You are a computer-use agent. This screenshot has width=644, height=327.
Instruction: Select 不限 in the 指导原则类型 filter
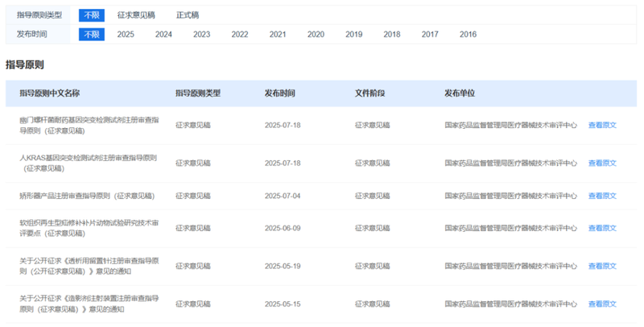point(91,14)
